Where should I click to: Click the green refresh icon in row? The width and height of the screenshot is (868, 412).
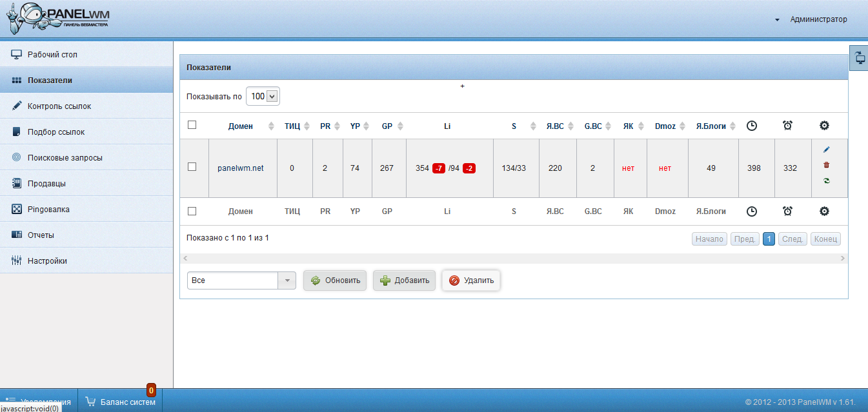coord(826,181)
